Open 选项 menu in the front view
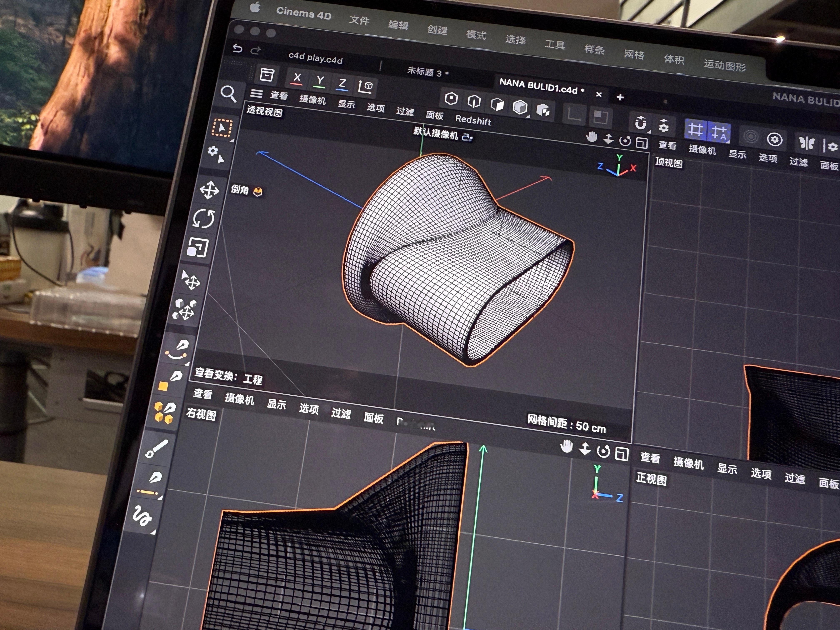Image resolution: width=840 pixels, height=630 pixels. (761, 474)
